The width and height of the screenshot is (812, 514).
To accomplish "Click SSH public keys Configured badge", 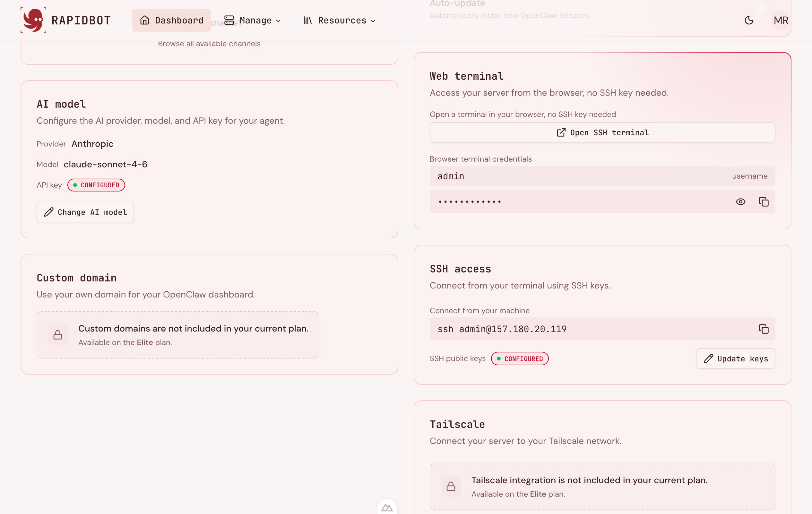I will (520, 359).
